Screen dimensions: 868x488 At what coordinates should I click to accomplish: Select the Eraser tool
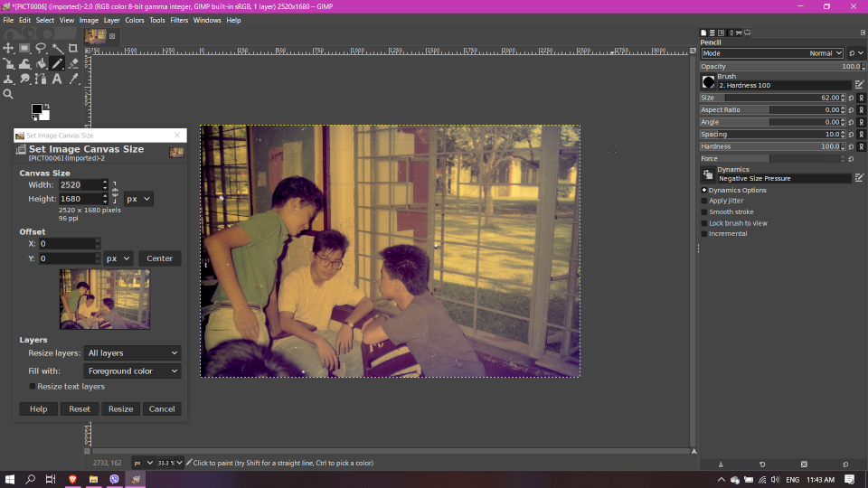point(73,63)
